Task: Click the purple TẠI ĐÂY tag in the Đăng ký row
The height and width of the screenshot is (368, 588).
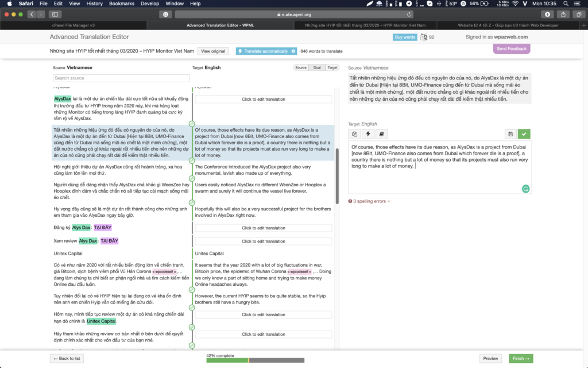Action: [x=103, y=228]
